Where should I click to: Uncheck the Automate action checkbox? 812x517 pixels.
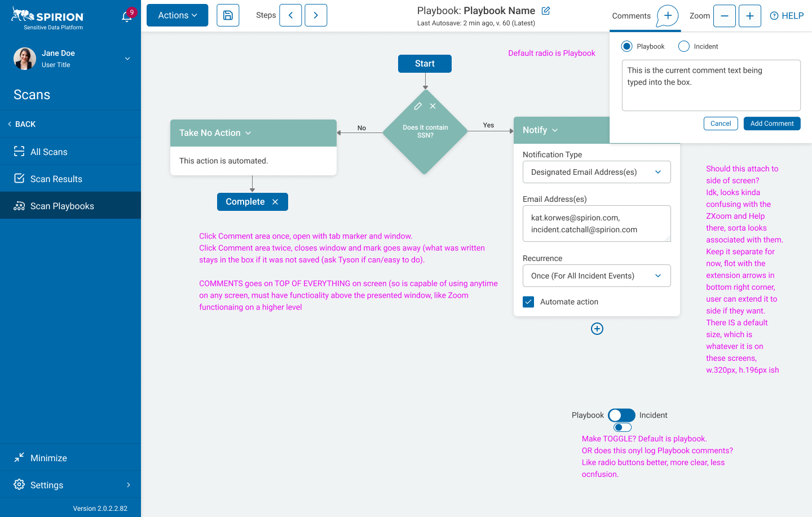(x=528, y=302)
